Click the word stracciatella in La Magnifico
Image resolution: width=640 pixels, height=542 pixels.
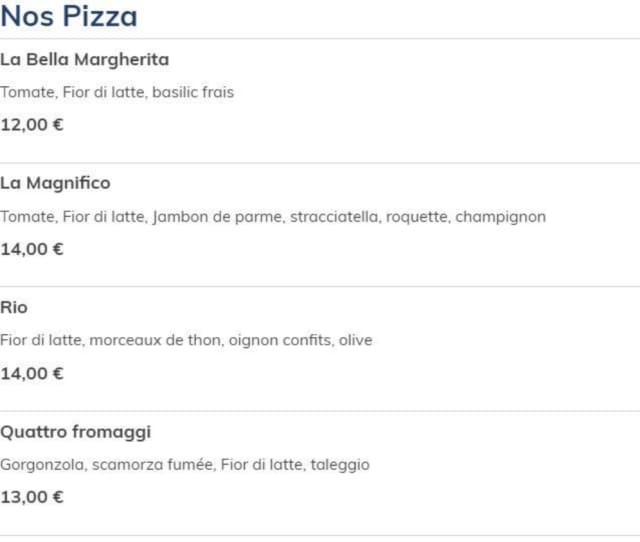[334, 216]
